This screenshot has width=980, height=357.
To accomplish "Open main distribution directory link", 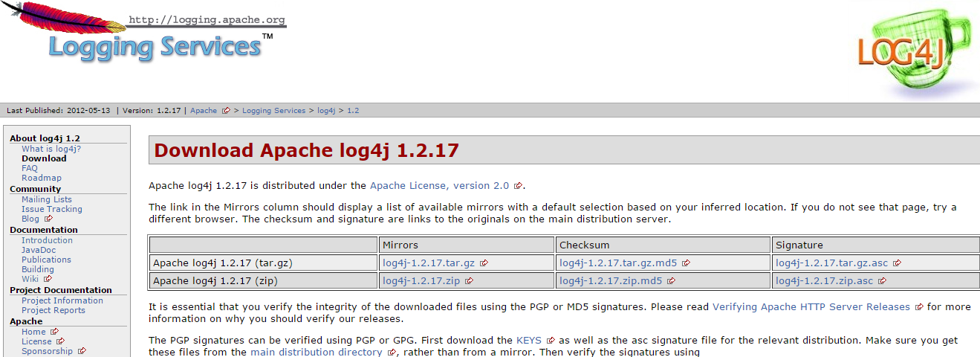I will pyautogui.click(x=317, y=352).
